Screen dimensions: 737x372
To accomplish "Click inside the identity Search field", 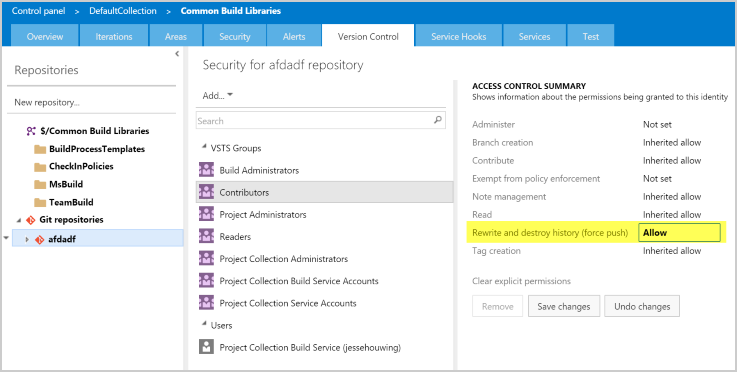I will point(314,121).
